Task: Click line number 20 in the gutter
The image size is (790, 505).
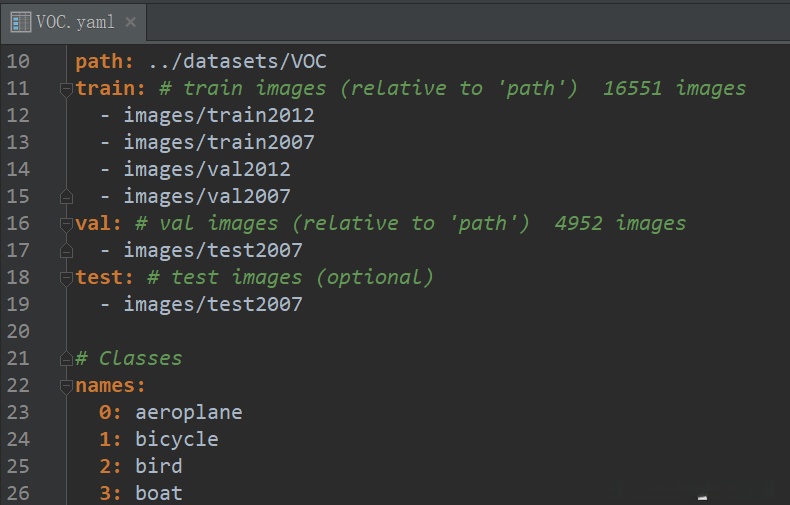Action: tap(18, 332)
